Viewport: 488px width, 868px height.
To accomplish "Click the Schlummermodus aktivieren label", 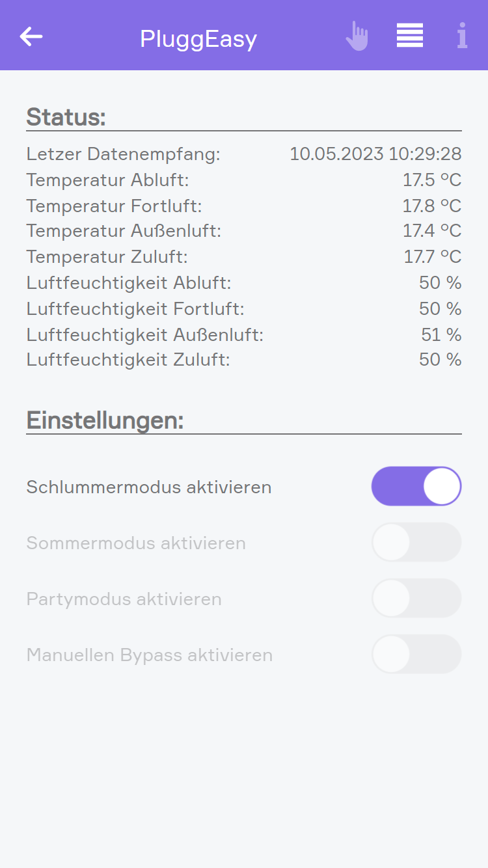I will (148, 487).
